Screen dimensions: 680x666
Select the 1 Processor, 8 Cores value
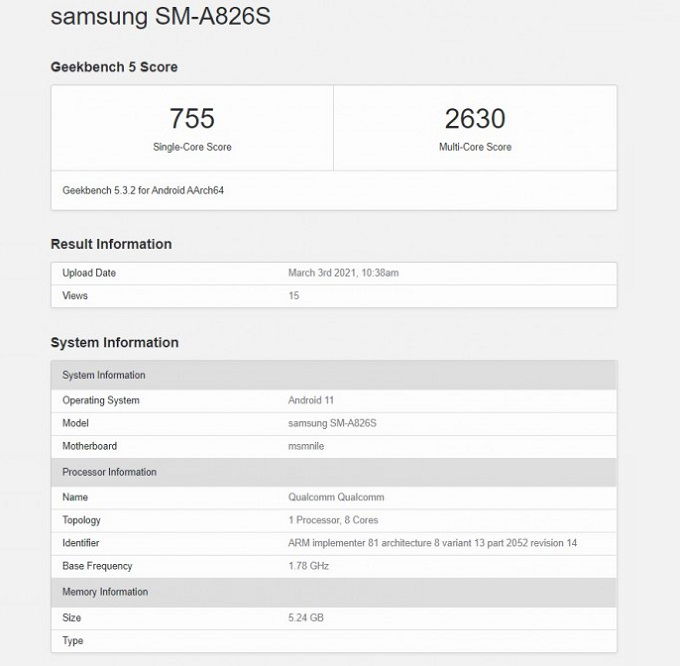pos(333,520)
